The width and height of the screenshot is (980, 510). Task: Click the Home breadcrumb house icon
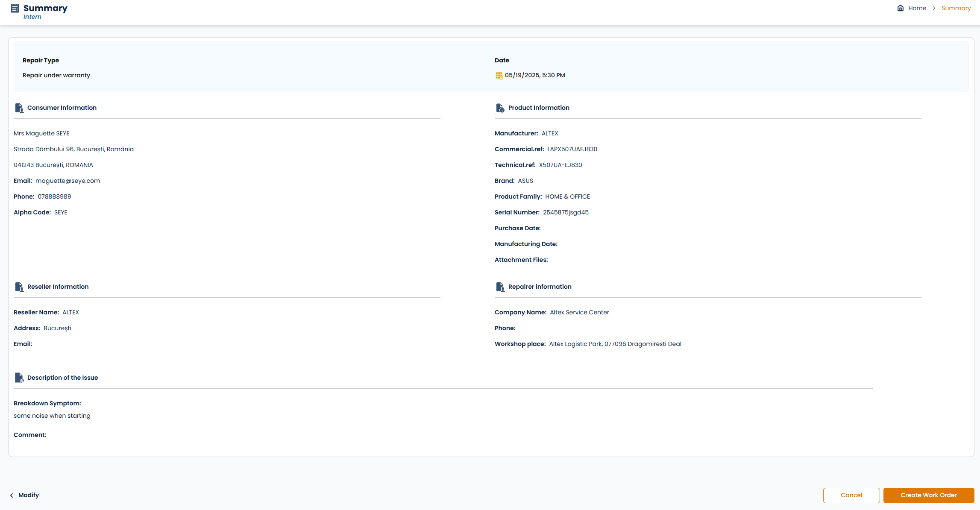901,8
